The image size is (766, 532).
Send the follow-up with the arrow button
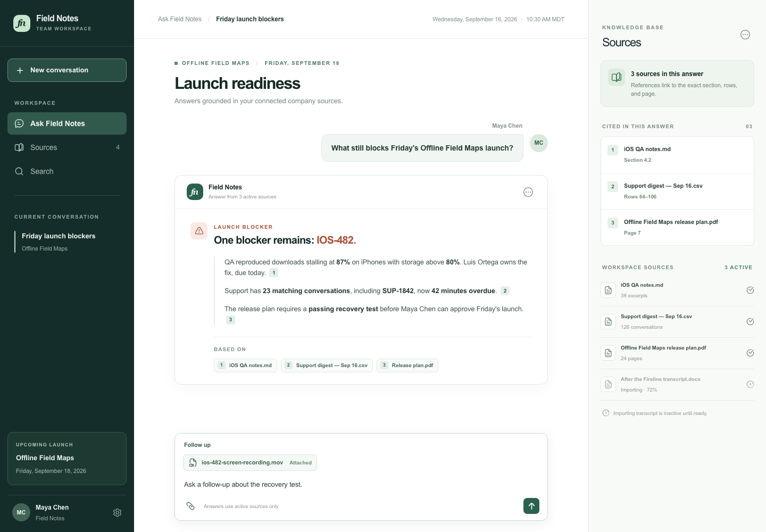pyautogui.click(x=531, y=506)
